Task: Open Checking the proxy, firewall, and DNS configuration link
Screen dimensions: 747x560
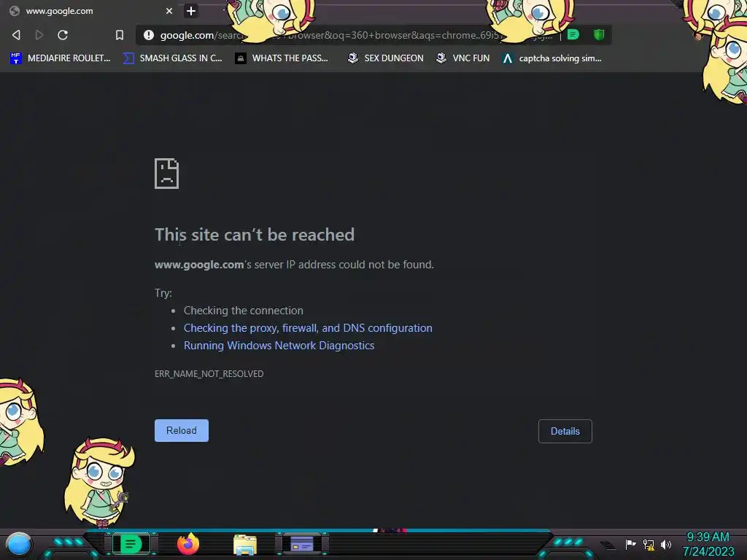Action: pos(308,328)
